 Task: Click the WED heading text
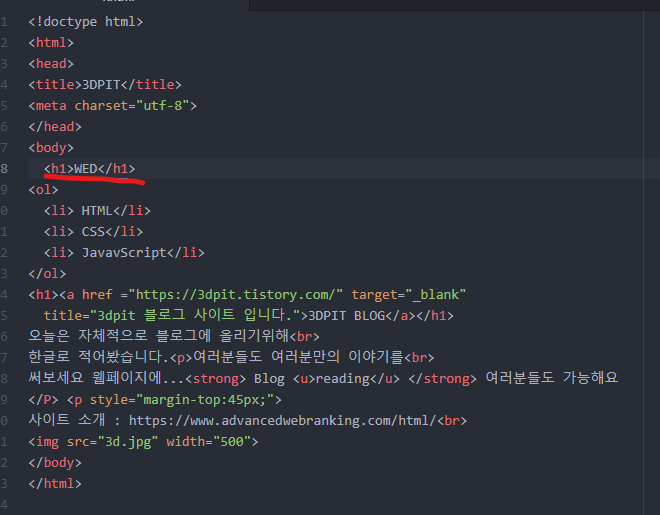86,169
